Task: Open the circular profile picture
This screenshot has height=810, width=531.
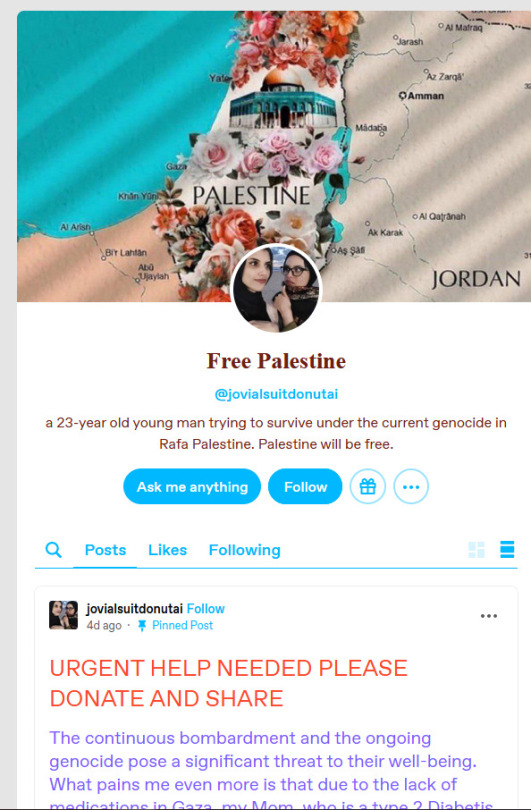Action: coord(276,288)
